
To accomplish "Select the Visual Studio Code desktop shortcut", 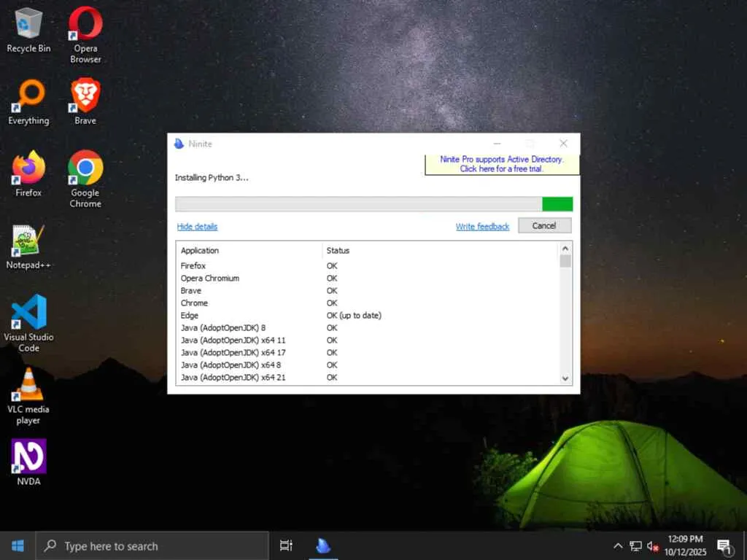I will [x=28, y=323].
